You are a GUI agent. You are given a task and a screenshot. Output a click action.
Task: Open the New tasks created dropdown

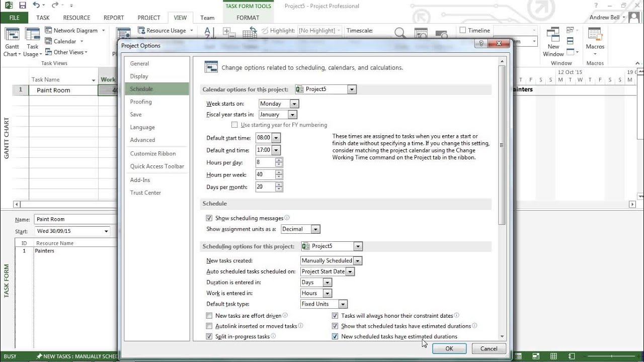coord(357,261)
